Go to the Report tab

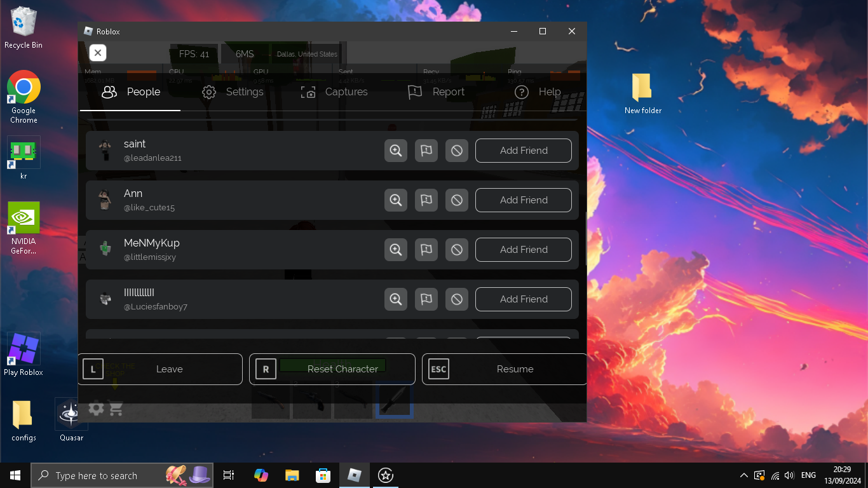pyautogui.click(x=436, y=92)
